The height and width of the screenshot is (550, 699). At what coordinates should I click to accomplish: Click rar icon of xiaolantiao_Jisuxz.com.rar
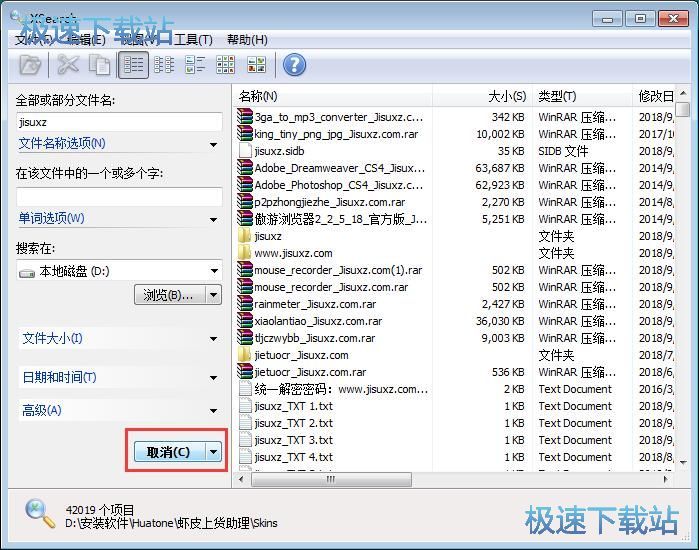[245, 320]
